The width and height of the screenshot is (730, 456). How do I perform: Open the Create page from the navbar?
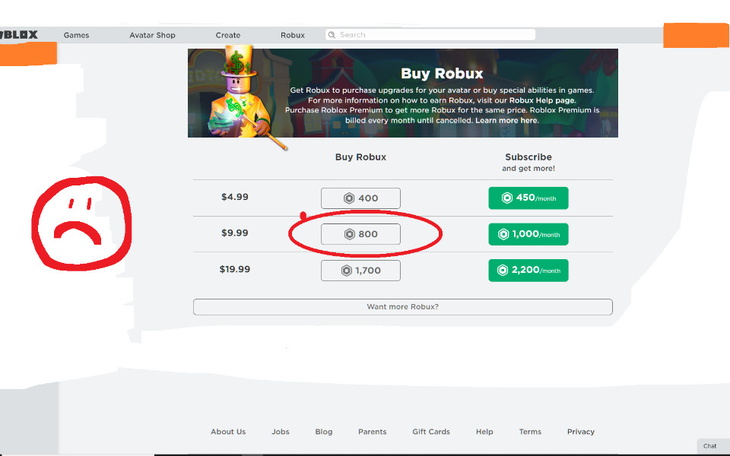pos(228,35)
